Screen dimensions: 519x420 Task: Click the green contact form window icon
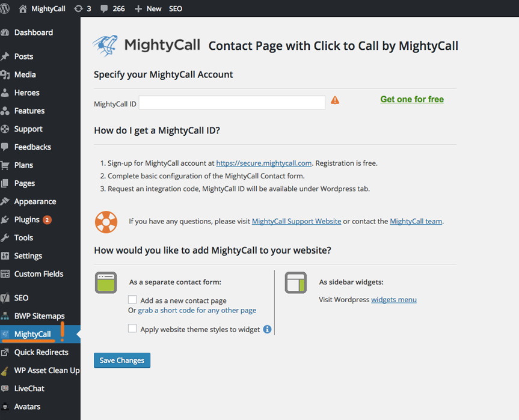coord(106,283)
